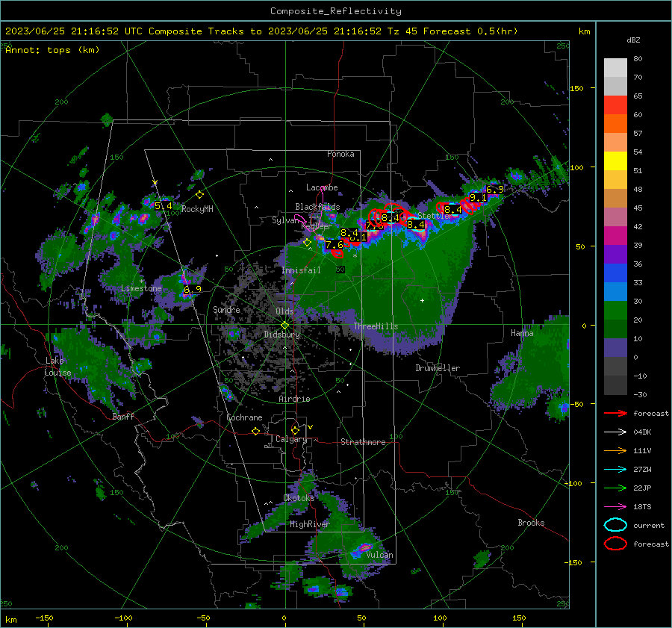
Task: Click the ThreeHills town label
Action: coord(376,326)
